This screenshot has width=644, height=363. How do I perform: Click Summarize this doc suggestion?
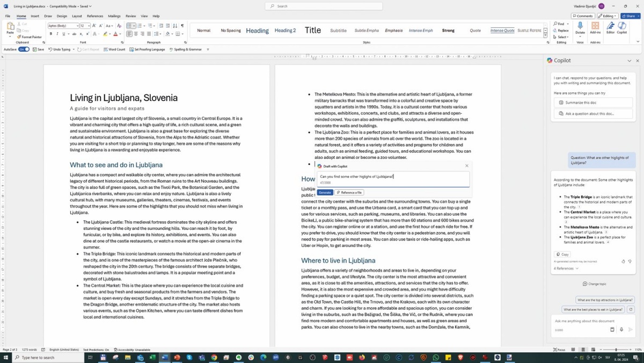[x=593, y=103]
